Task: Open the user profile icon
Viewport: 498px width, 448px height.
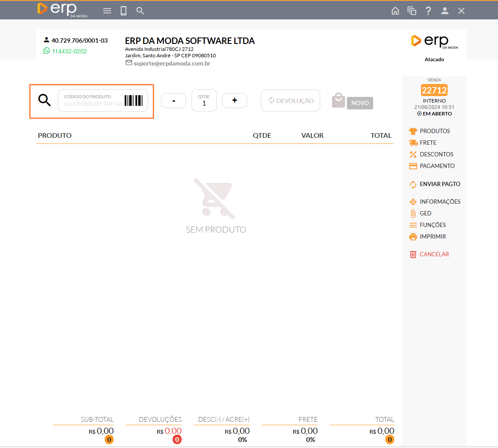Action: [x=445, y=11]
